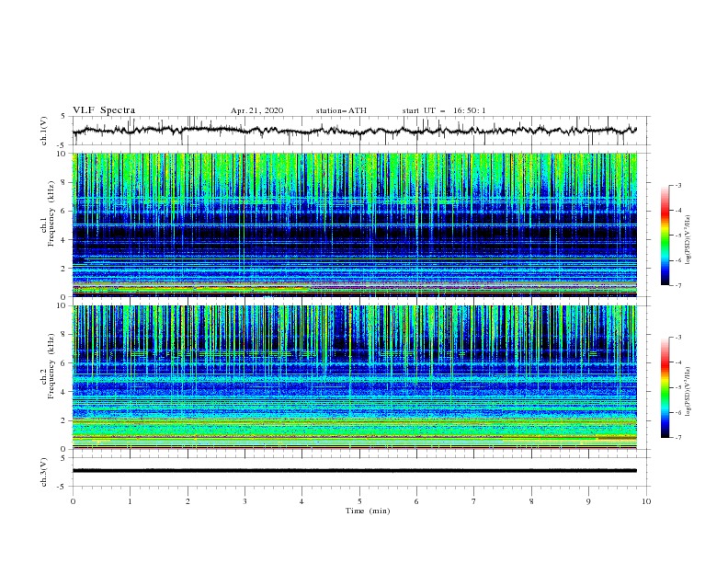This screenshot has height=563, width=728.
Task: Select the ch.2 colorbar "log(PSD)(V²/Hz)" label
Action: click(688, 391)
